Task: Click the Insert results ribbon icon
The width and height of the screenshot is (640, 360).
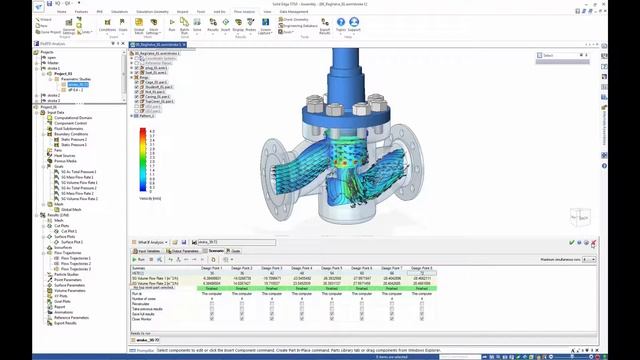Action: 226,25
